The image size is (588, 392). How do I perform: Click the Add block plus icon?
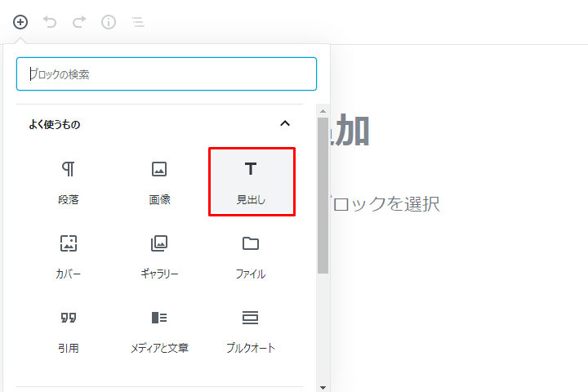(20, 22)
